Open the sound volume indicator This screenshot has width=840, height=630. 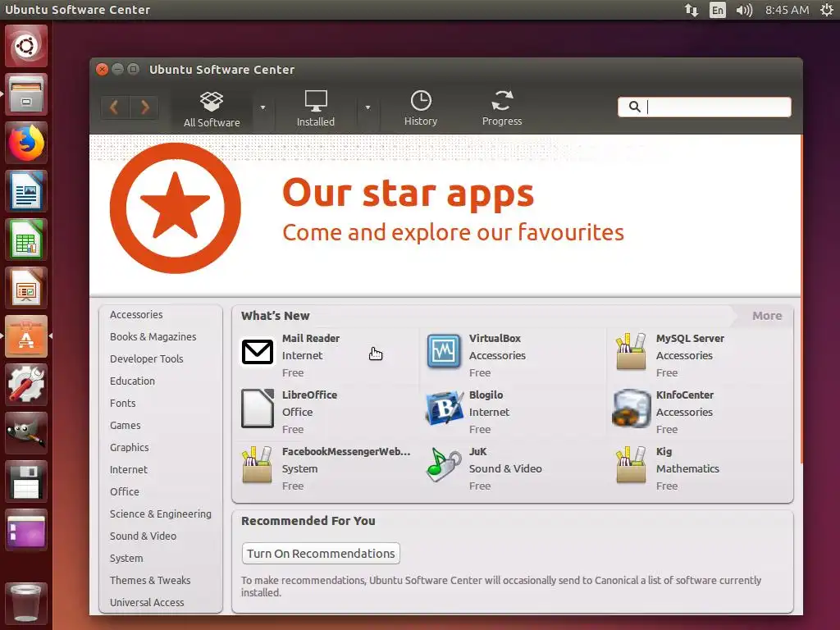pos(744,10)
